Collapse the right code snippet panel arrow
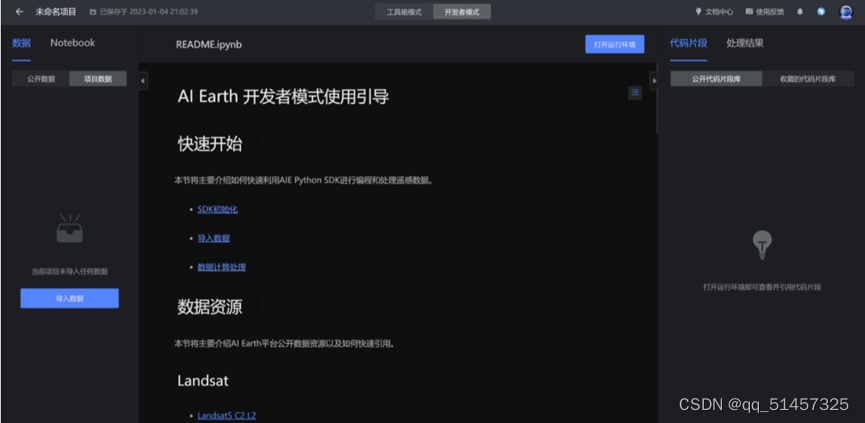The height and width of the screenshot is (423, 865). tap(654, 81)
